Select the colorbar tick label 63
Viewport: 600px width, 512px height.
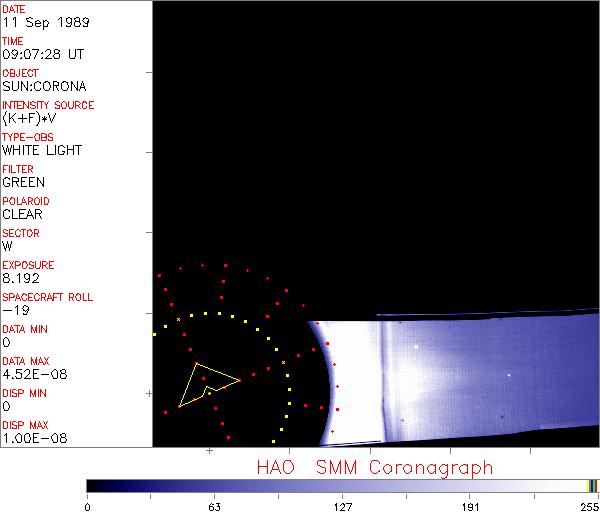[214, 506]
